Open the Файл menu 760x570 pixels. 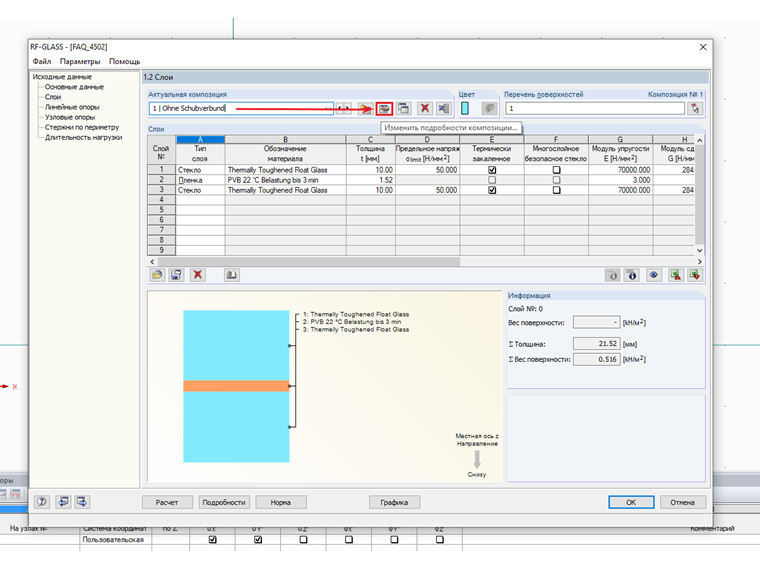coord(42,62)
